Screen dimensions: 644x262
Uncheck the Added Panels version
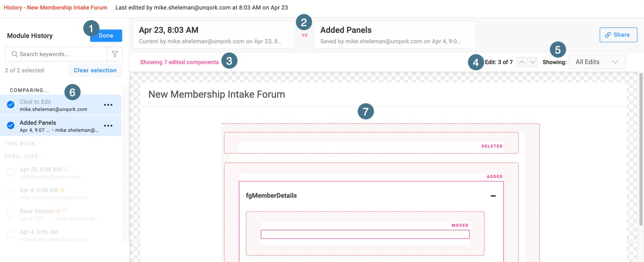point(11,126)
